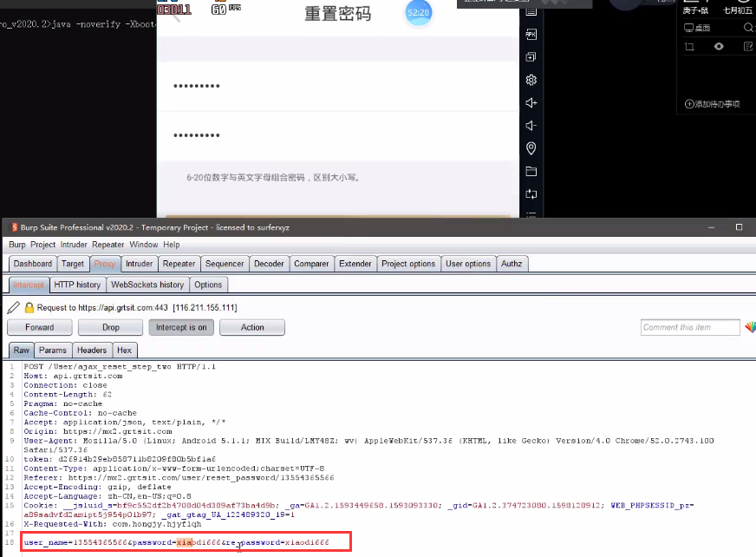Open emulator settings gear icon
Image resolution: width=756 pixels, height=557 pixels.
[531, 80]
